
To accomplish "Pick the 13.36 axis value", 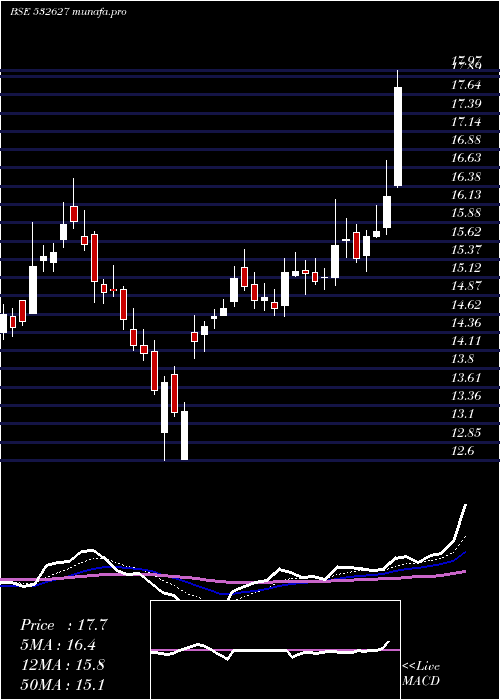I will click(466, 396).
